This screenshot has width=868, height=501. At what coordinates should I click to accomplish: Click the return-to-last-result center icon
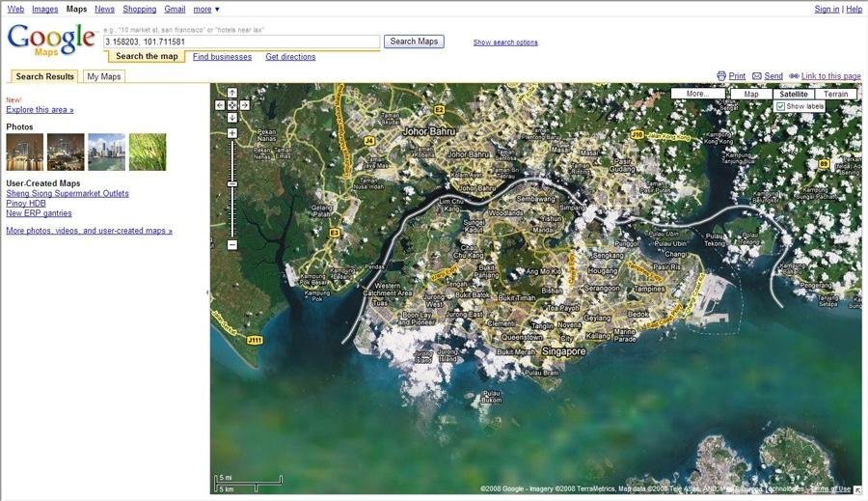232,105
